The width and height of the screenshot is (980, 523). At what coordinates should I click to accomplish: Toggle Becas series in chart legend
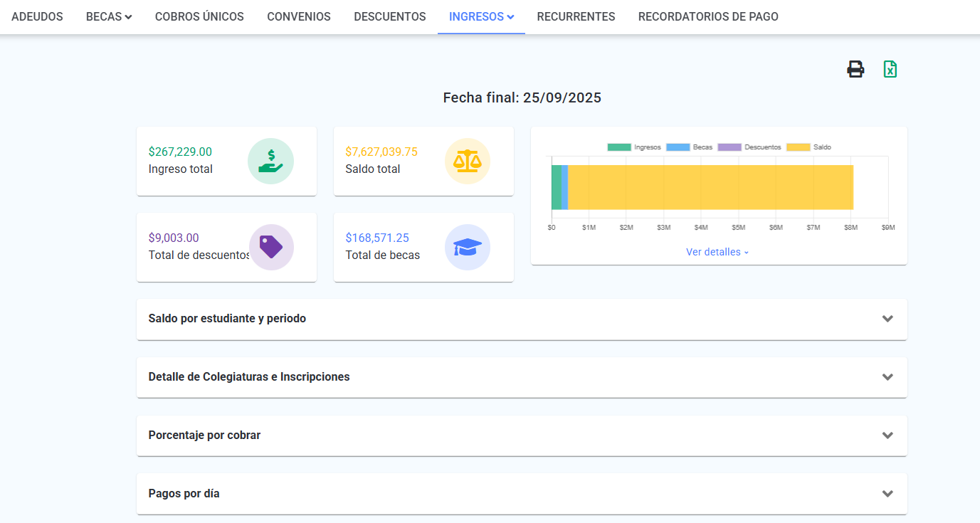click(690, 147)
